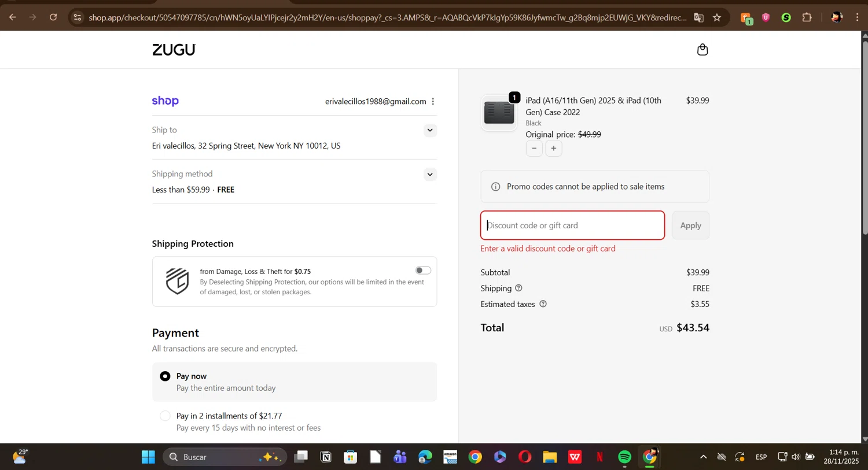The height and width of the screenshot is (470, 868).
Task: Expand the Ship to address section
Action: click(x=429, y=130)
